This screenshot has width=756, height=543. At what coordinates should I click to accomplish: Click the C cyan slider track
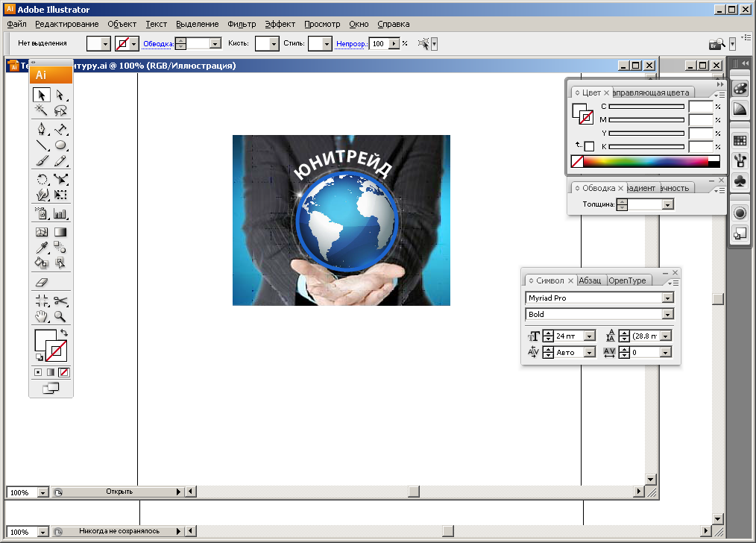point(646,107)
